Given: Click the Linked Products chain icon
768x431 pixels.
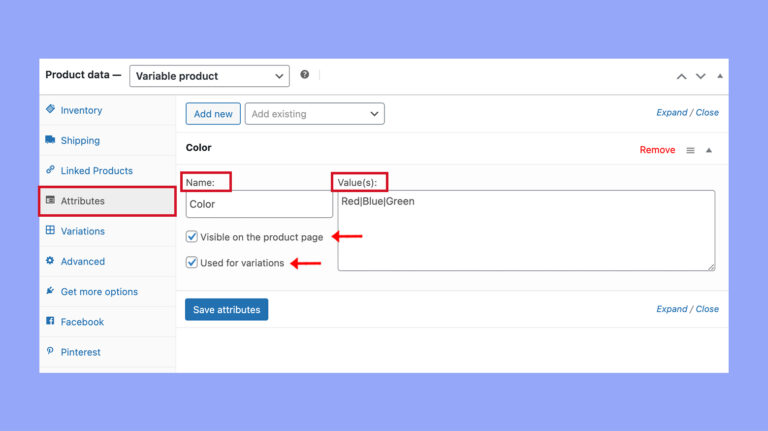Looking at the screenshot, I should click(x=50, y=170).
